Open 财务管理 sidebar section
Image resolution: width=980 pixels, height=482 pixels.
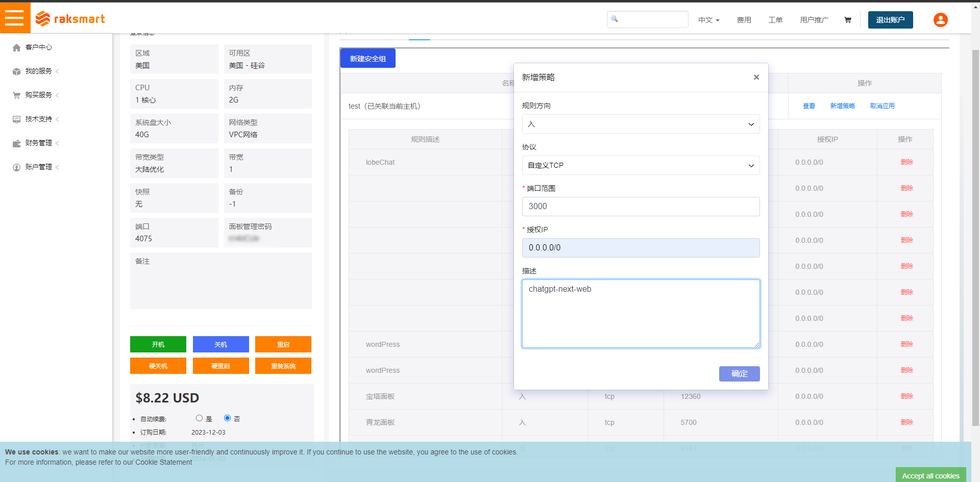(38, 143)
